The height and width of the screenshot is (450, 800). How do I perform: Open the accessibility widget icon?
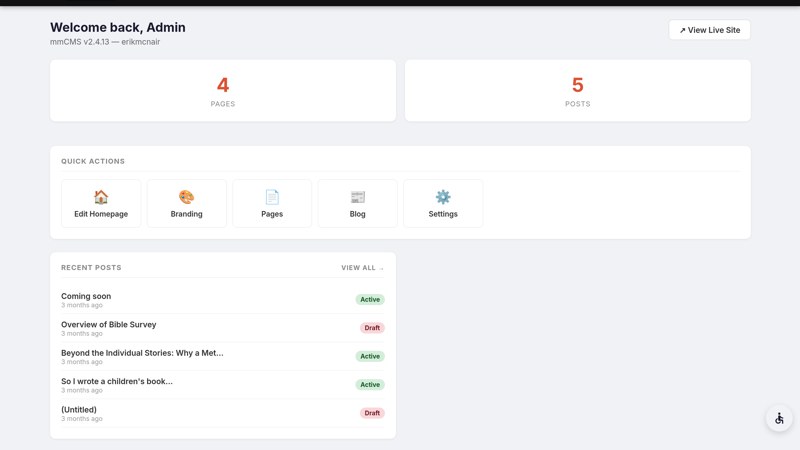coord(779,418)
